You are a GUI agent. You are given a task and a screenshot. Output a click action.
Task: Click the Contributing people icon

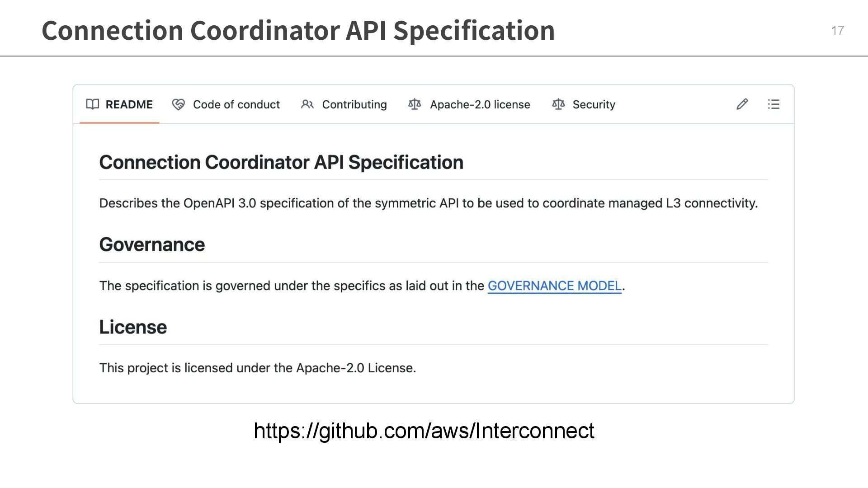click(x=307, y=104)
